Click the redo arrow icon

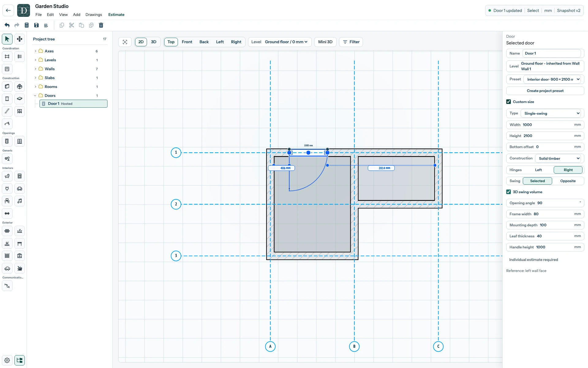click(x=17, y=25)
